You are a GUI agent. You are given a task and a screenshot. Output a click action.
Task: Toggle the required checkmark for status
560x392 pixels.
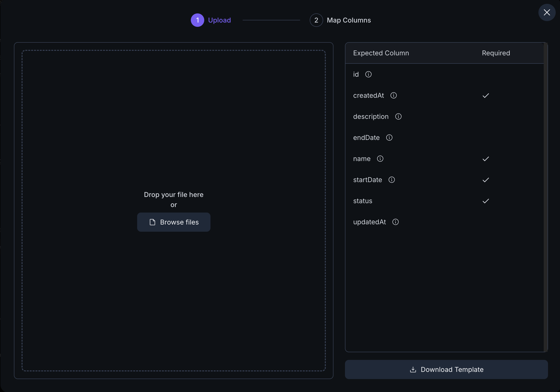(x=486, y=201)
